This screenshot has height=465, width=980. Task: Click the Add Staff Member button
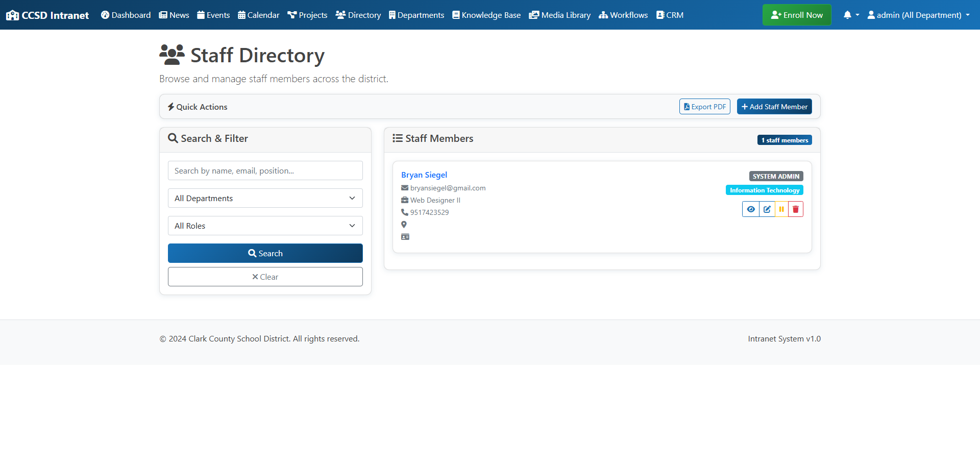[x=774, y=107]
